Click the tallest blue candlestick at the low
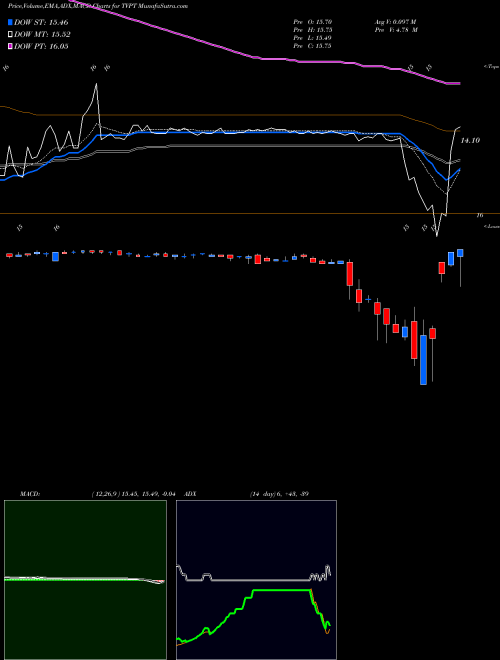The image size is (500, 660). pyautogui.click(x=423, y=360)
